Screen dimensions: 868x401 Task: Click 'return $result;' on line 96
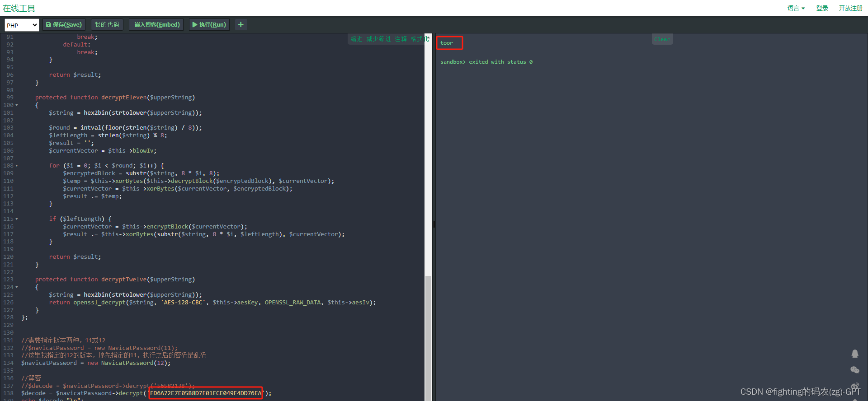(75, 75)
